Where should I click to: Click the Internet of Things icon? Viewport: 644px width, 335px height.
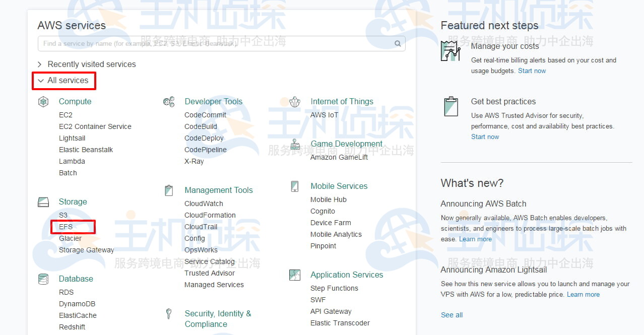(x=295, y=101)
